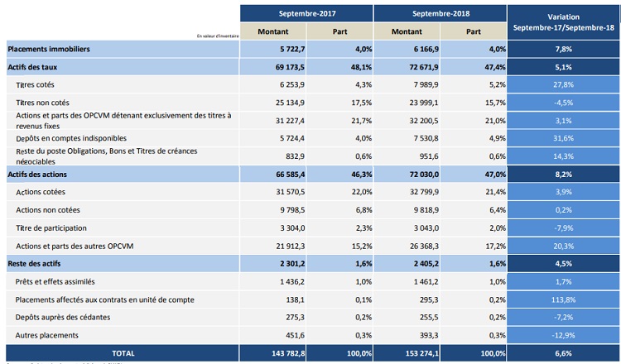Viewport: 621px width, 364px height.
Task: Select the Titre de participation row label
Action: [x=51, y=227]
